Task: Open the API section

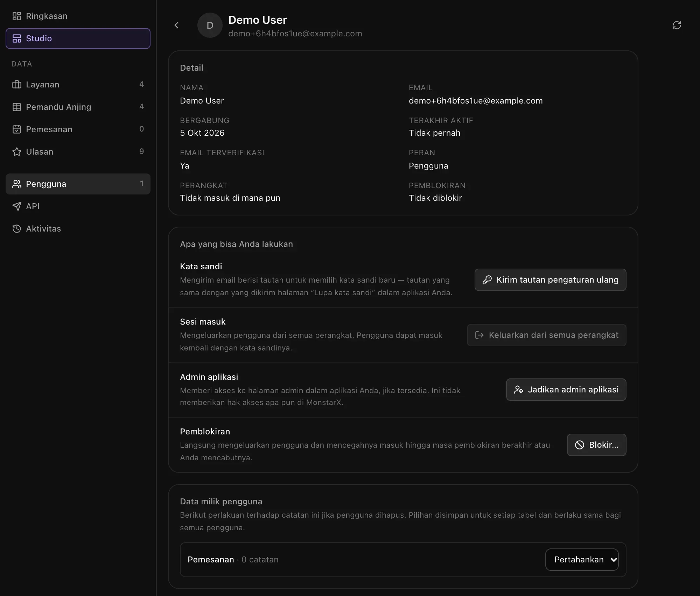Action: 78,206
